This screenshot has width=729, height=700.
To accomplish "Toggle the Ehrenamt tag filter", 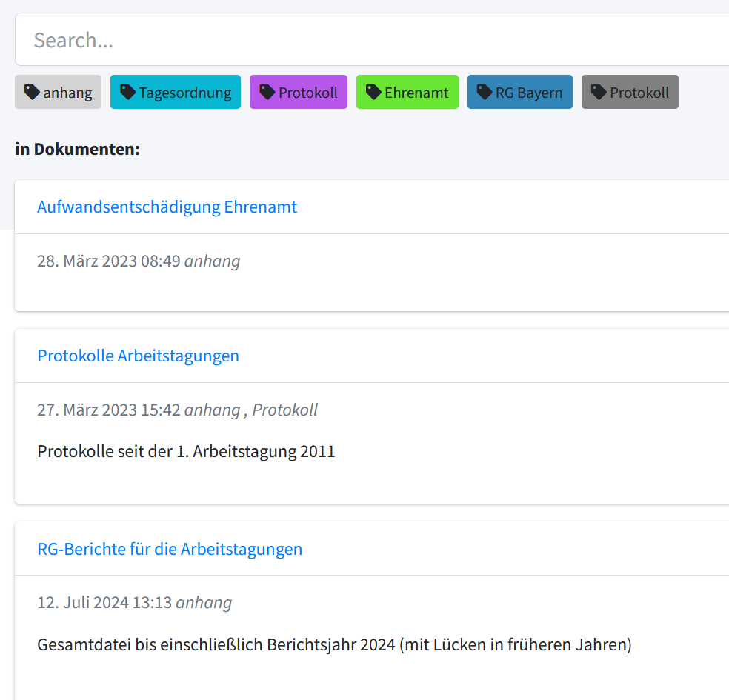I will (x=407, y=91).
